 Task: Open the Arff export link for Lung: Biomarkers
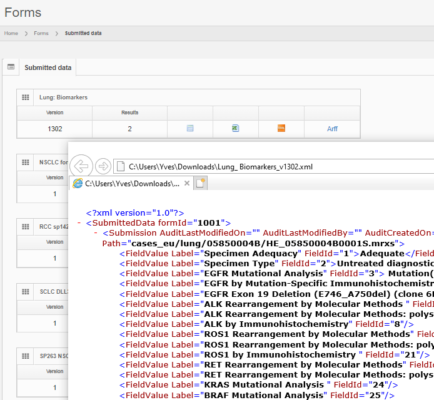[x=332, y=129]
